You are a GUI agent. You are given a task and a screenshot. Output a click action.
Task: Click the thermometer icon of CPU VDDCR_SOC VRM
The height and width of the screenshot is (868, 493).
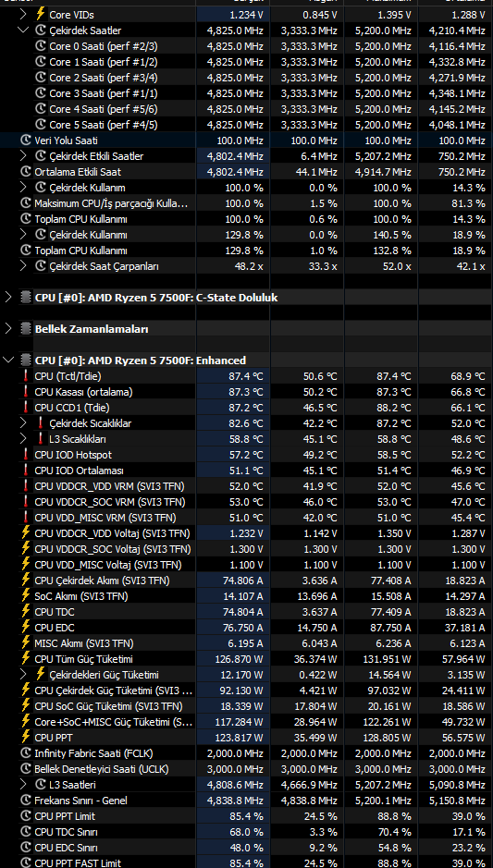point(26,502)
